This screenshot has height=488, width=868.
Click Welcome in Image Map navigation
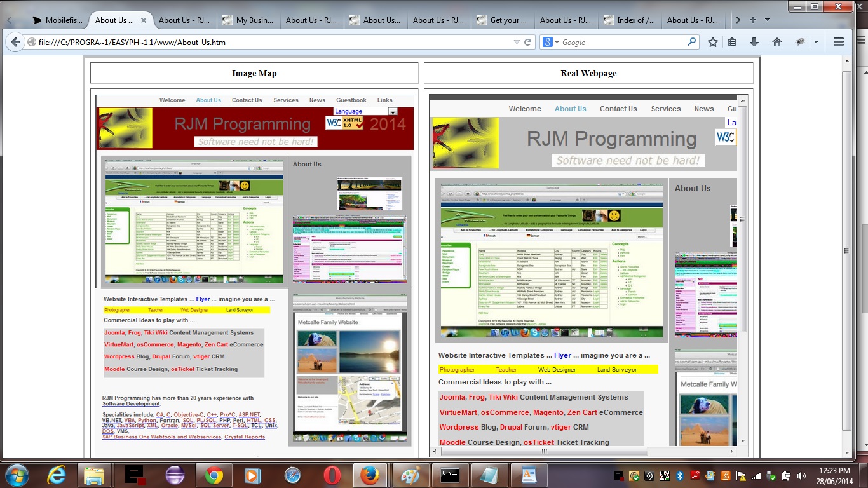(x=172, y=100)
